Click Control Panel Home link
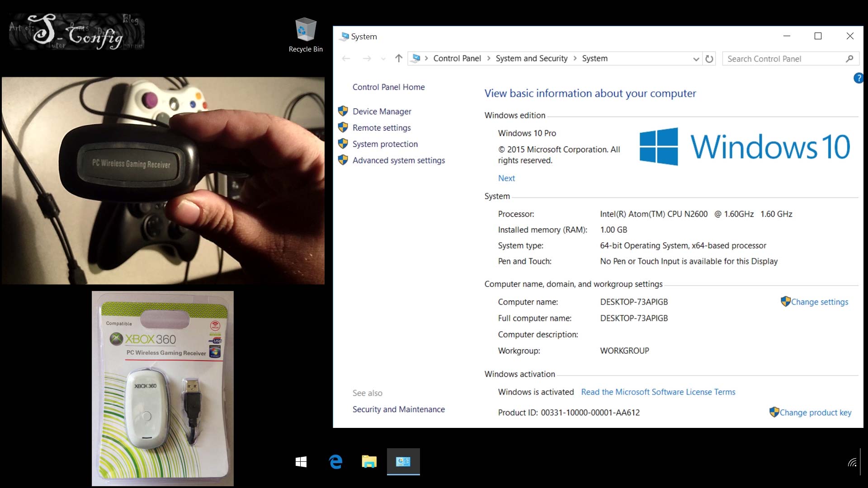 click(x=388, y=87)
